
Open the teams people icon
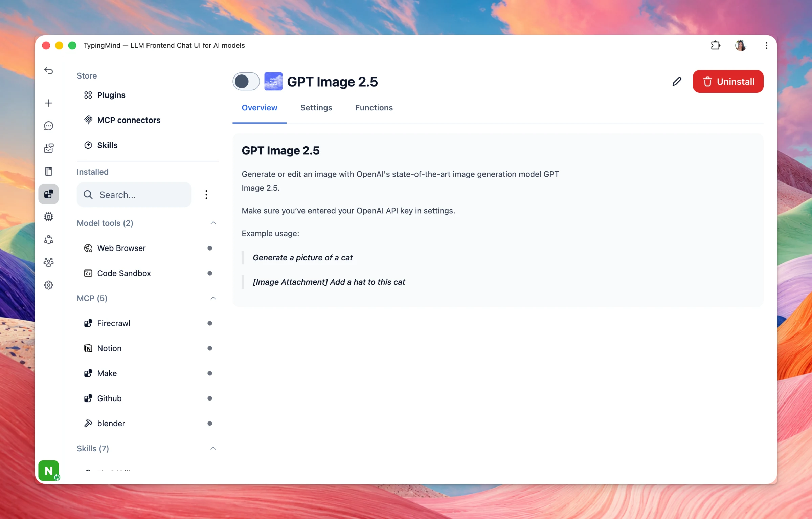(49, 262)
